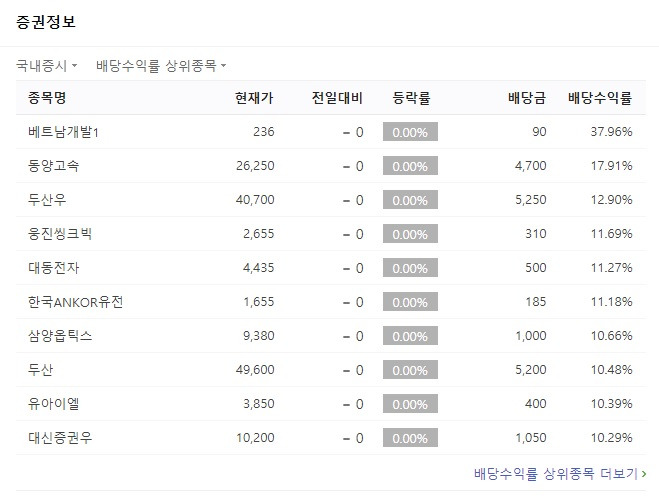Click the 등락률 column header
The image size is (659, 500).
tap(411, 98)
